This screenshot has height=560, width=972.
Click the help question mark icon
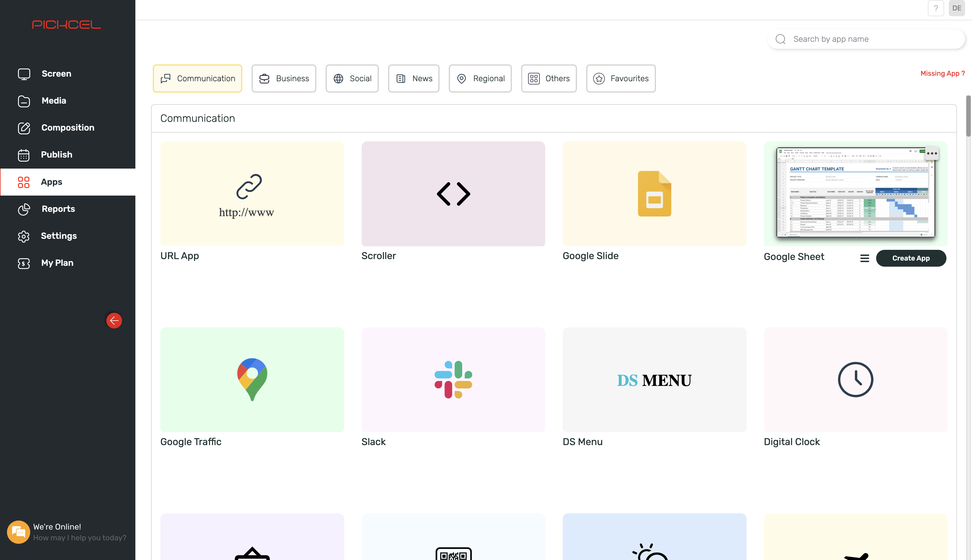click(935, 8)
